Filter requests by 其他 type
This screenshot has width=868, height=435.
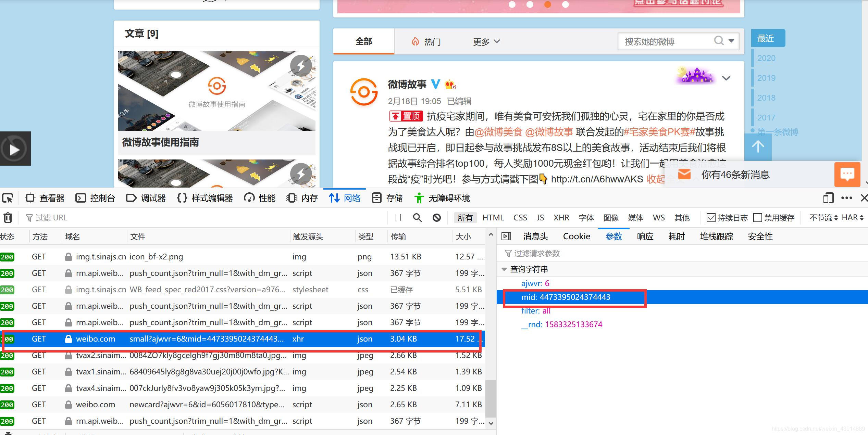coord(682,218)
